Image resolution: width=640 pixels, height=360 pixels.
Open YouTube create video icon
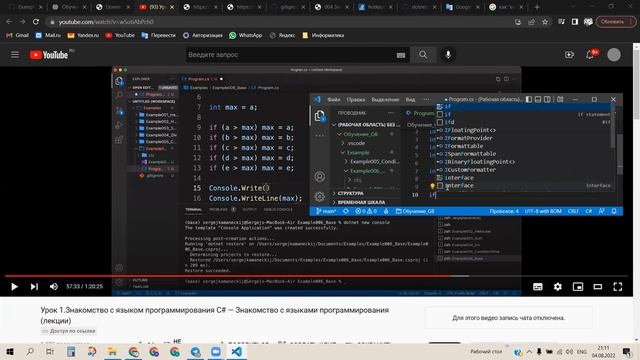coord(569,55)
